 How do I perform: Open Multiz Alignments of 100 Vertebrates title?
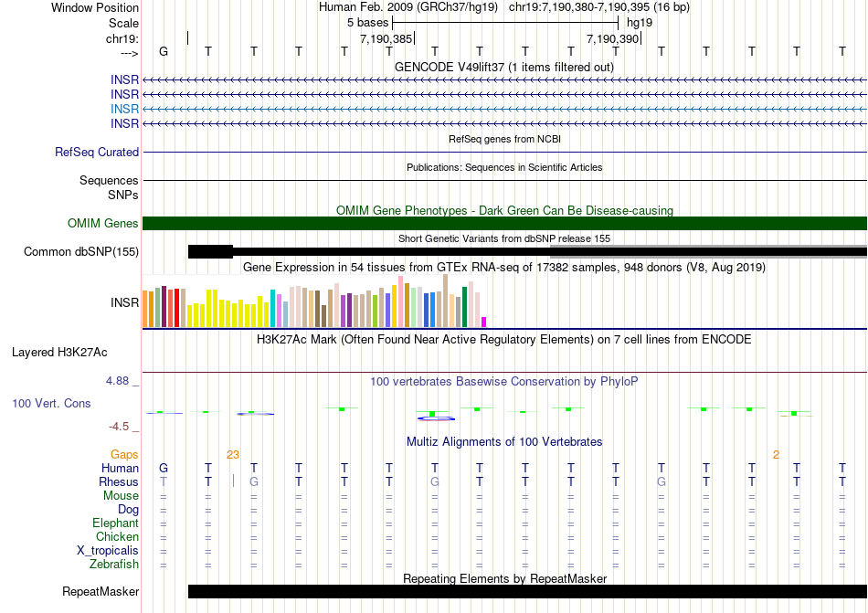504,441
